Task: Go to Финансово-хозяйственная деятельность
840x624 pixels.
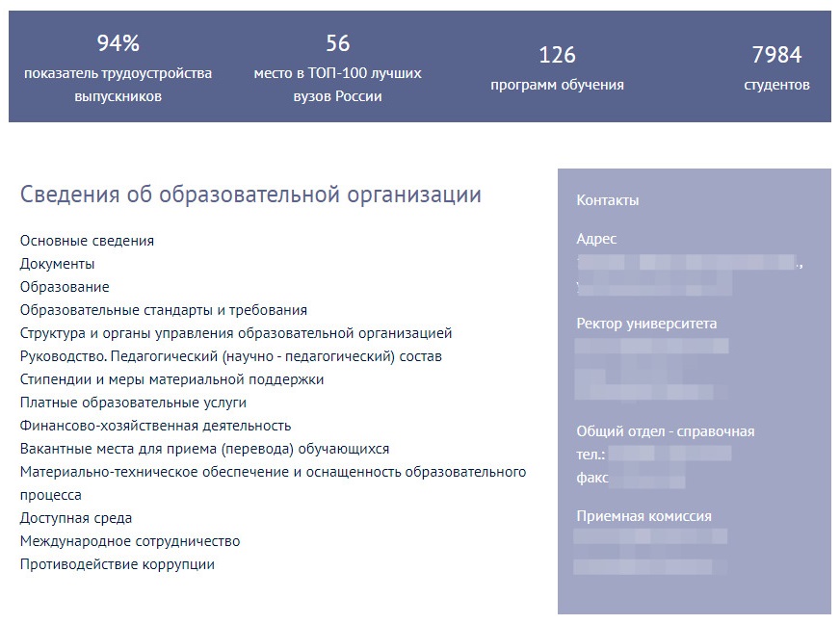Action: point(155,426)
